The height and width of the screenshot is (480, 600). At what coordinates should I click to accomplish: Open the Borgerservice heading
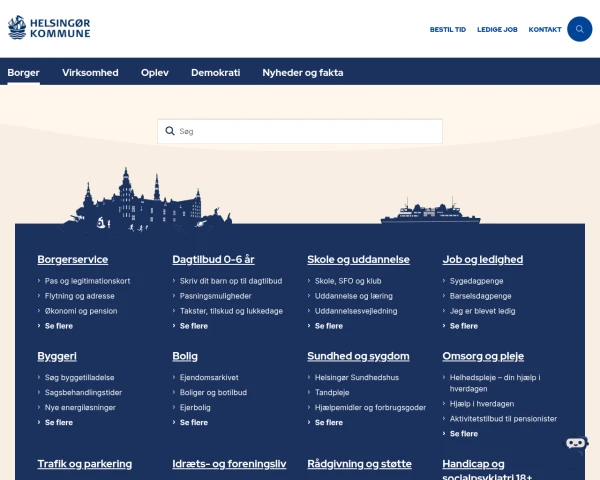tap(73, 259)
